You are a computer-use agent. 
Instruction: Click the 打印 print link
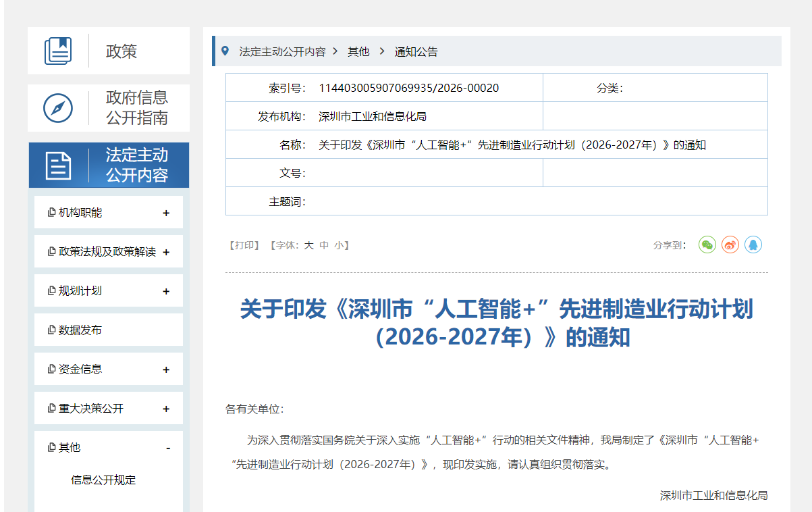click(x=244, y=245)
